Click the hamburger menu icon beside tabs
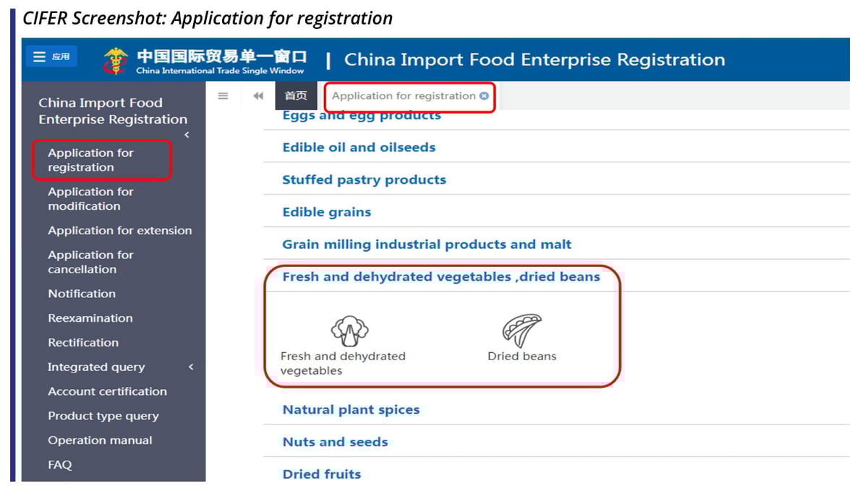 tap(224, 96)
